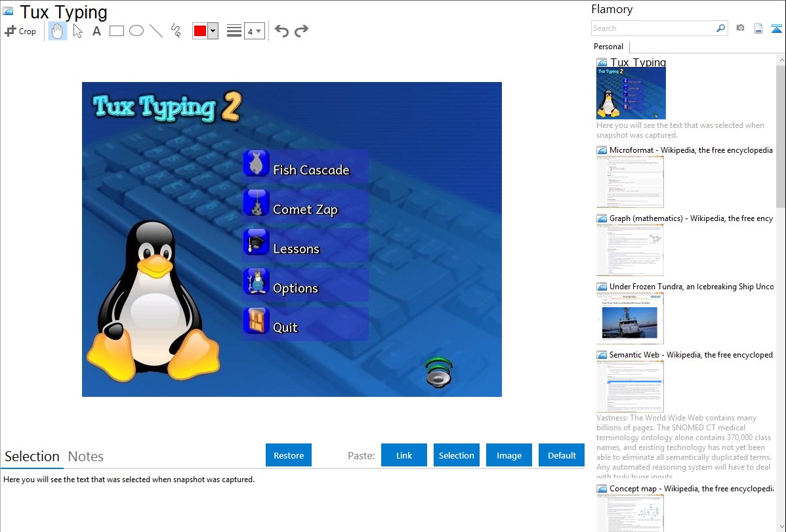Click the Lessons graduation cap icon
The height and width of the screenshot is (532, 786).
[x=257, y=242]
